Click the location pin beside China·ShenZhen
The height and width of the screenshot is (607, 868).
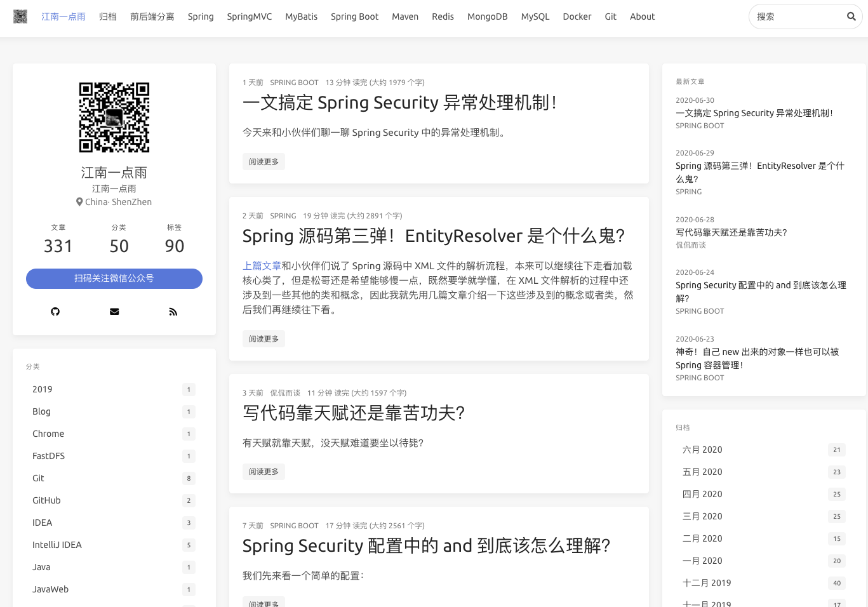[79, 202]
